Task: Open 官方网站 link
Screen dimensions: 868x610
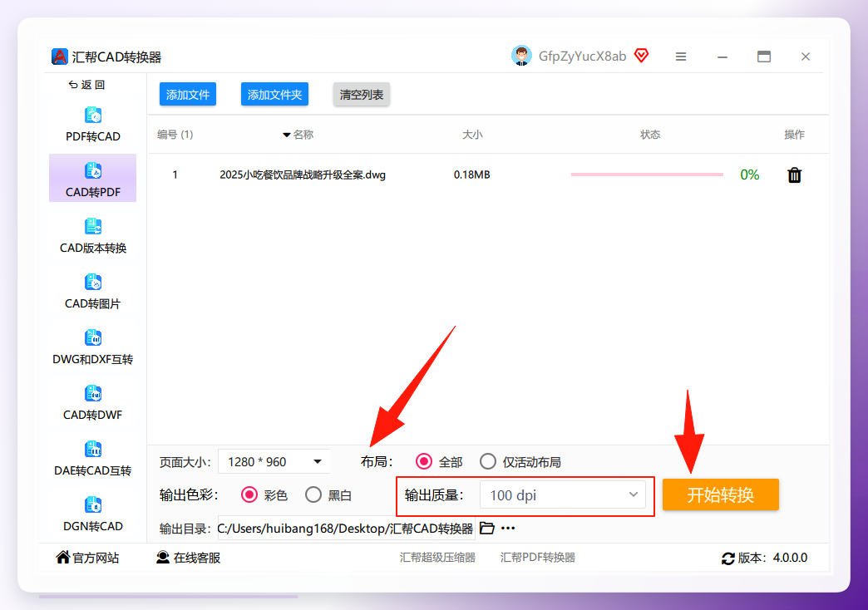Action: click(x=87, y=558)
